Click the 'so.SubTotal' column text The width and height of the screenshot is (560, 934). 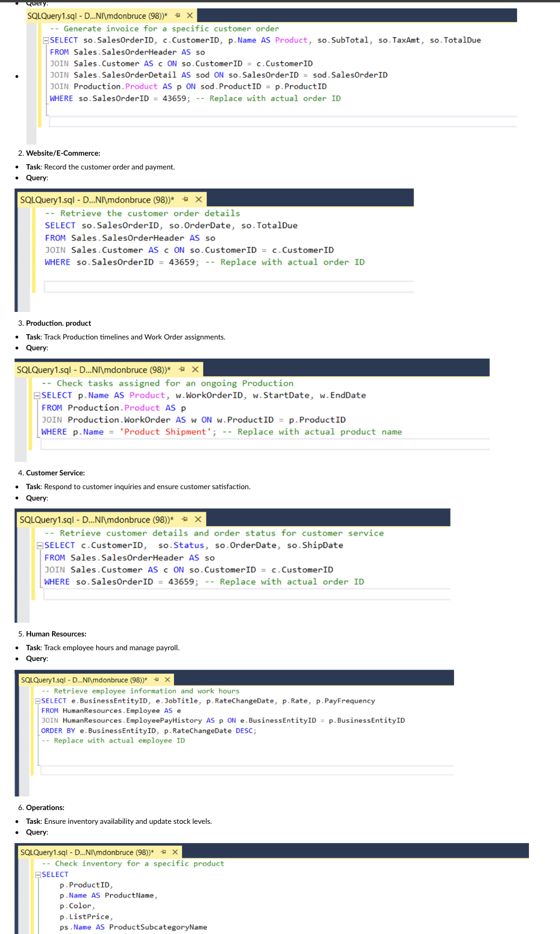click(x=343, y=40)
